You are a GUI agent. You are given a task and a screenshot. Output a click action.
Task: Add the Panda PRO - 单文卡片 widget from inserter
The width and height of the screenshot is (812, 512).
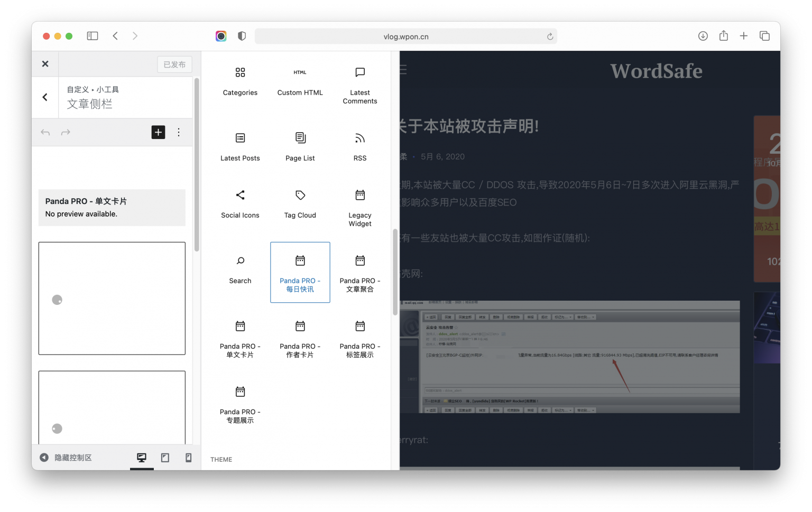pyautogui.click(x=240, y=338)
